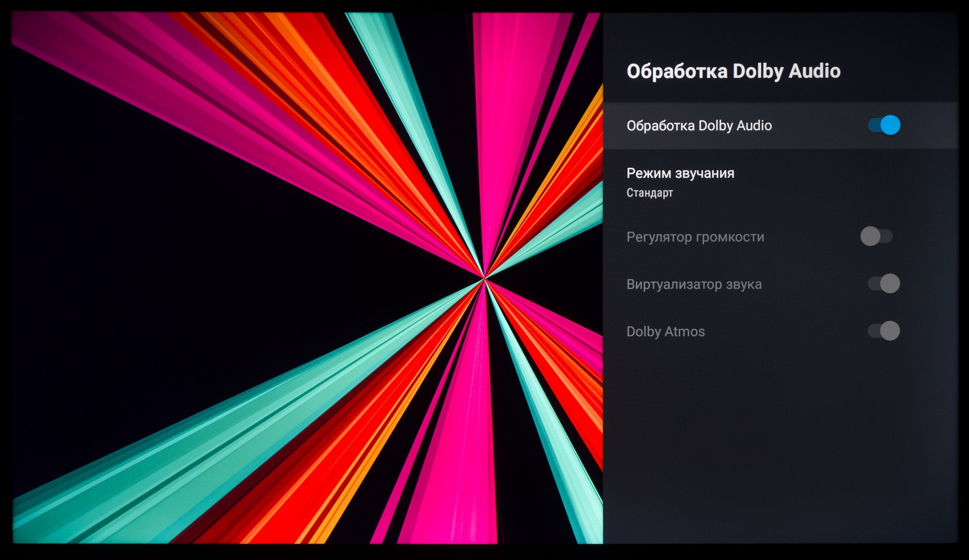Select the Стандарт sound mode value
The height and width of the screenshot is (560, 969).
point(650,192)
